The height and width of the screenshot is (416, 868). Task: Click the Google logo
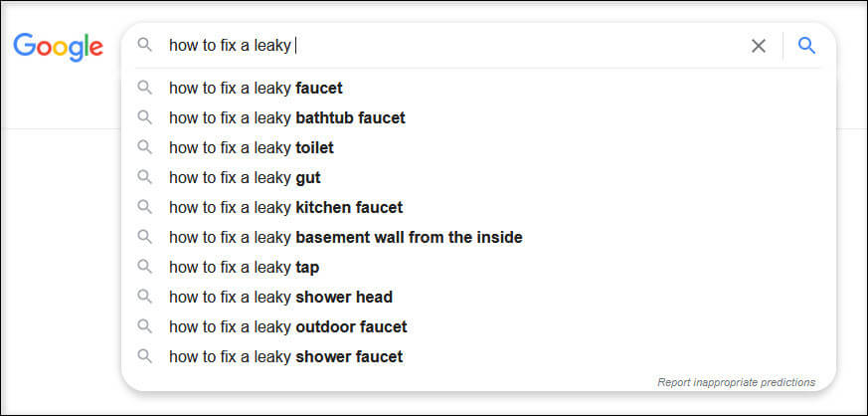[58, 47]
